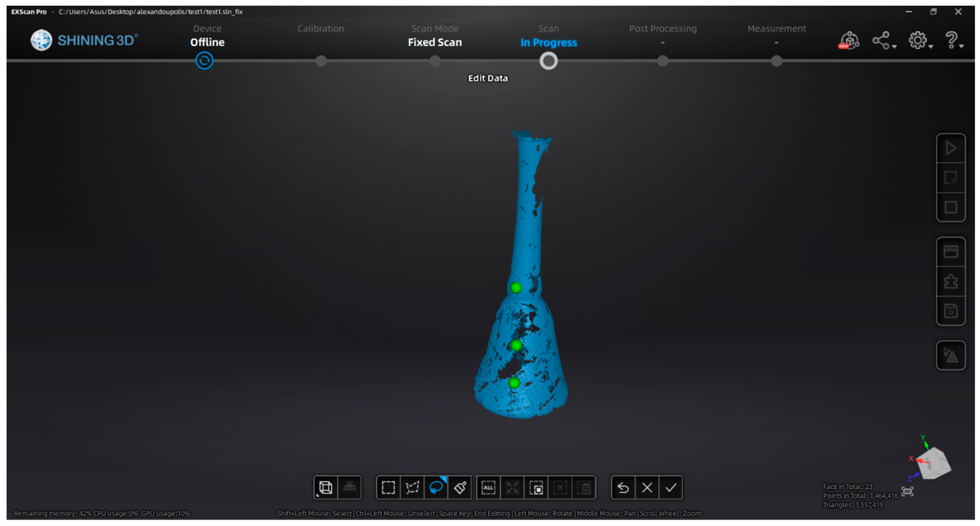Expand the help question mark dropdown
The width and height of the screenshot is (980, 526).
(961, 46)
